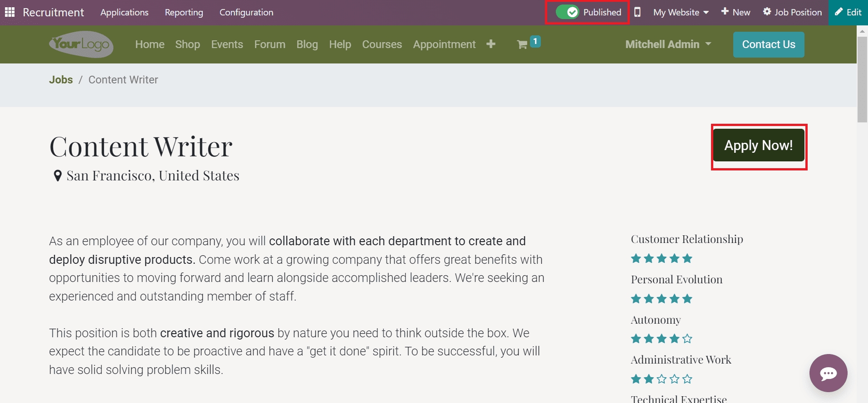Open the live chat bubble icon
The width and height of the screenshot is (868, 403).
click(x=828, y=373)
